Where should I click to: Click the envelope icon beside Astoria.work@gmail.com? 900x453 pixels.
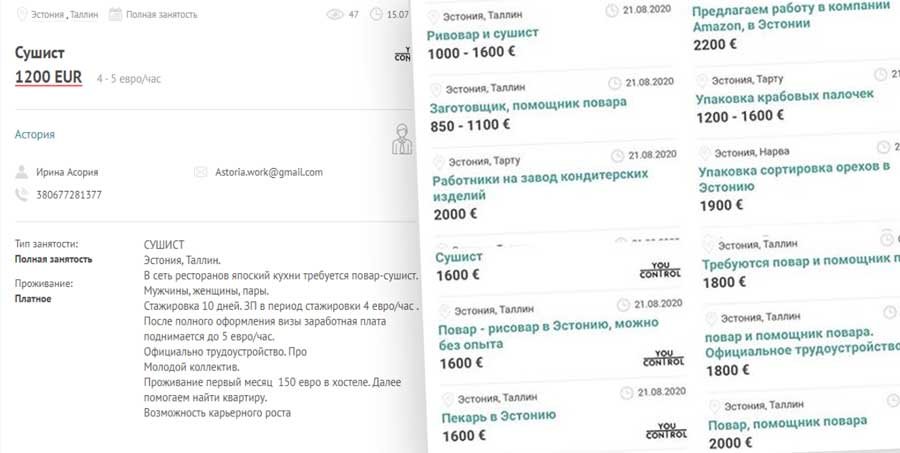pyautogui.click(x=200, y=172)
